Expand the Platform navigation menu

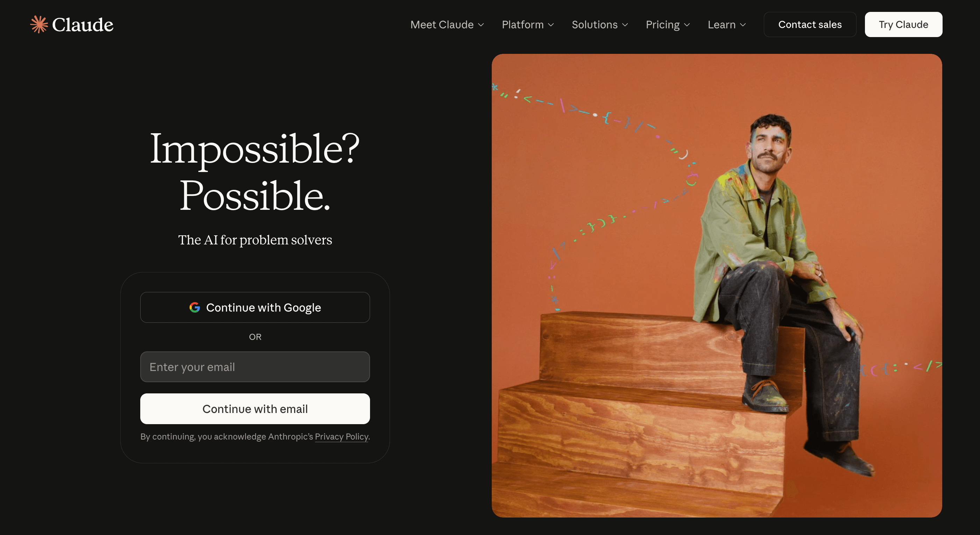[x=528, y=25]
